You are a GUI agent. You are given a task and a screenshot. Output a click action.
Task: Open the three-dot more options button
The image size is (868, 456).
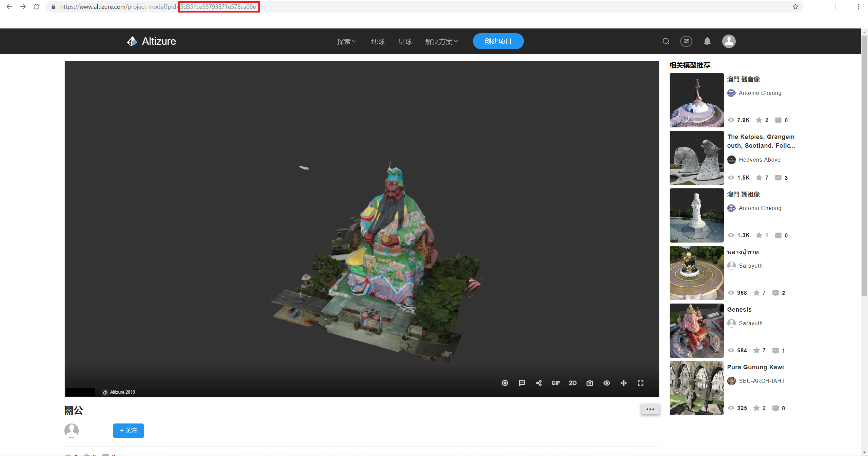coord(650,409)
